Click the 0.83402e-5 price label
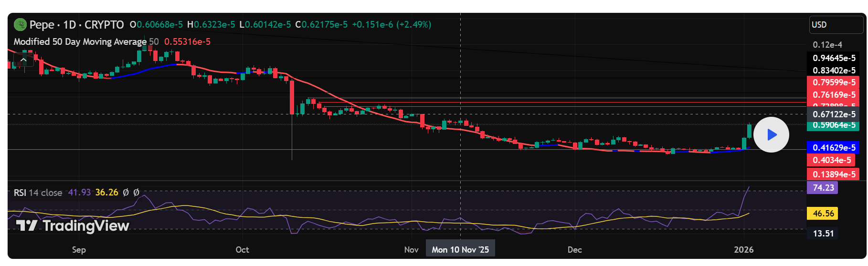The width and height of the screenshot is (868, 266). click(x=834, y=71)
